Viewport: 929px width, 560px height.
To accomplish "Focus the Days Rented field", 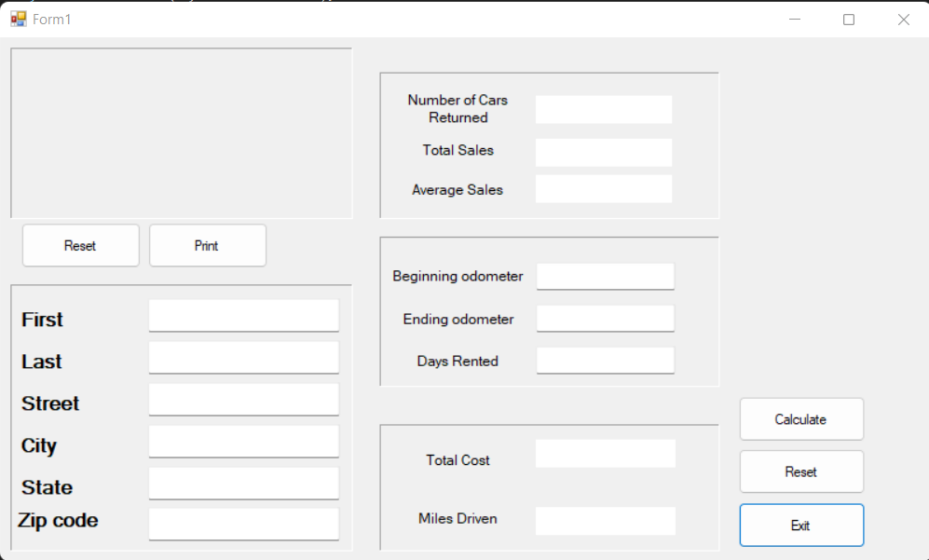I will pos(605,361).
